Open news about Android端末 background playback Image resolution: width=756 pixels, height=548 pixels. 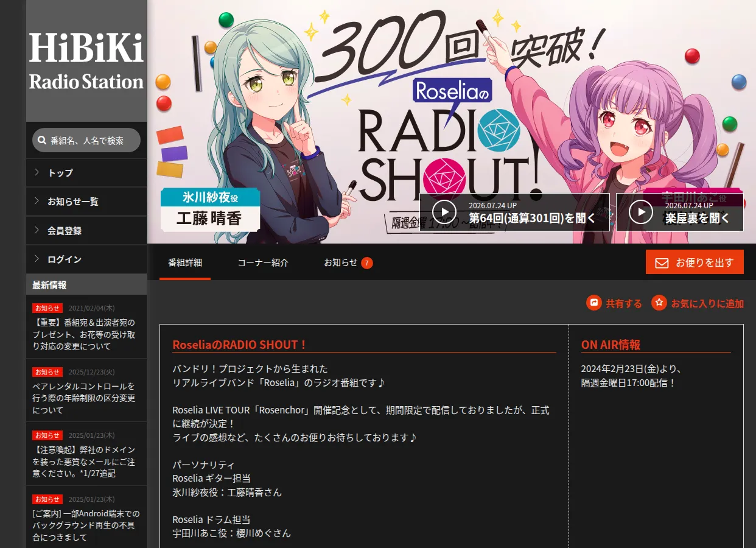click(86, 525)
